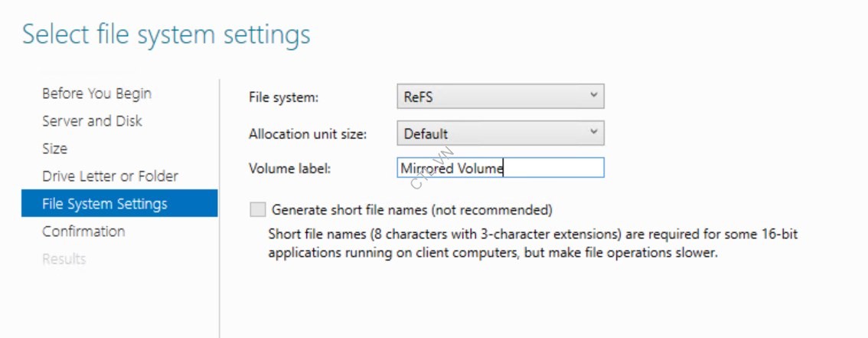Open the File system combo box showing ReFS
Viewport: 868px width, 338px height.
click(x=490, y=97)
